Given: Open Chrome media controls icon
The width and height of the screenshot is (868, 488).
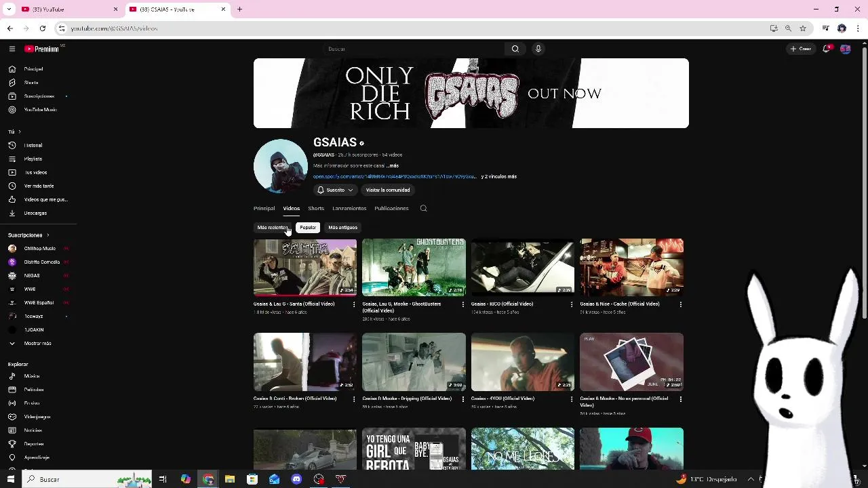Looking at the screenshot, I should [825, 28].
